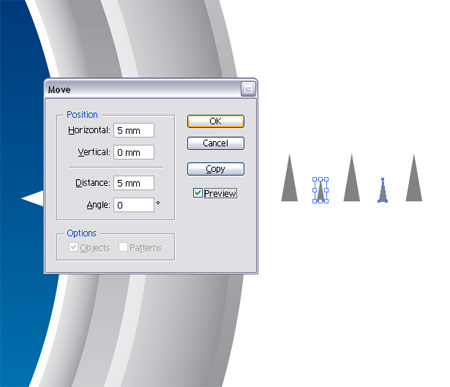
Task: Click the white arrow tip on blue circle
Action: pos(31,198)
